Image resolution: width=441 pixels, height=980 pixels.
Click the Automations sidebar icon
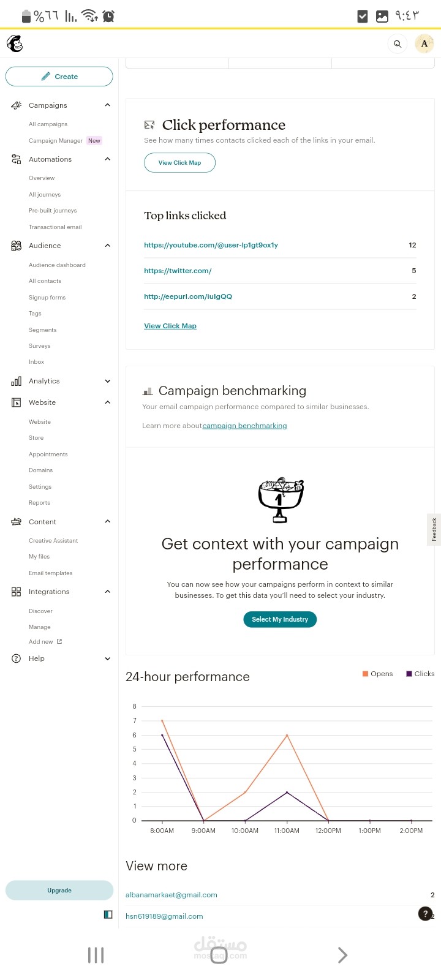tap(17, 159)
